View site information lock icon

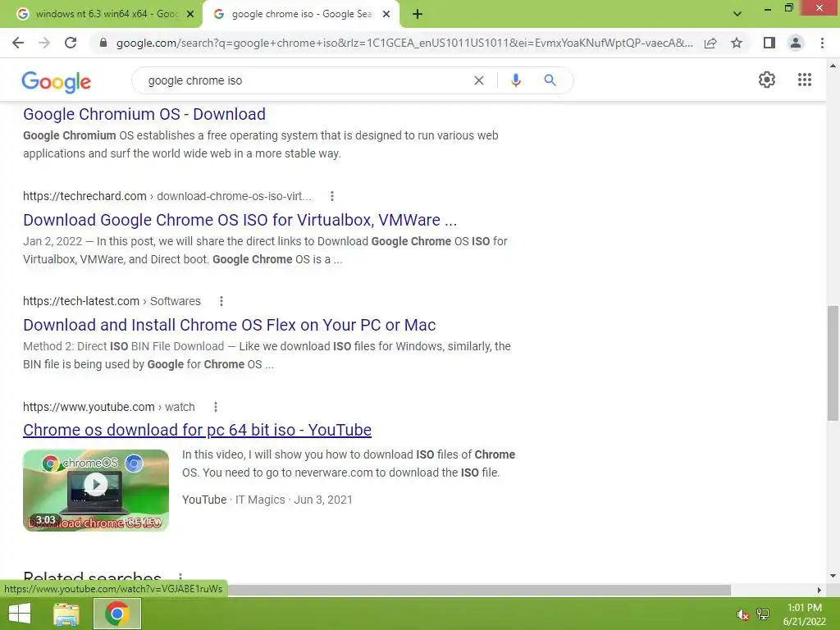103,43
